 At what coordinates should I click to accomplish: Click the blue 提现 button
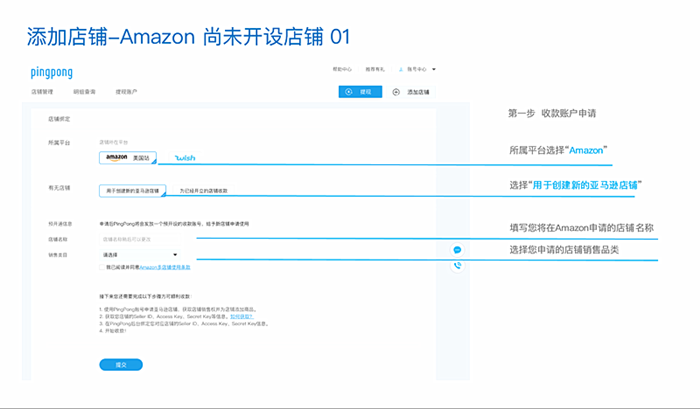coord(360,92)
